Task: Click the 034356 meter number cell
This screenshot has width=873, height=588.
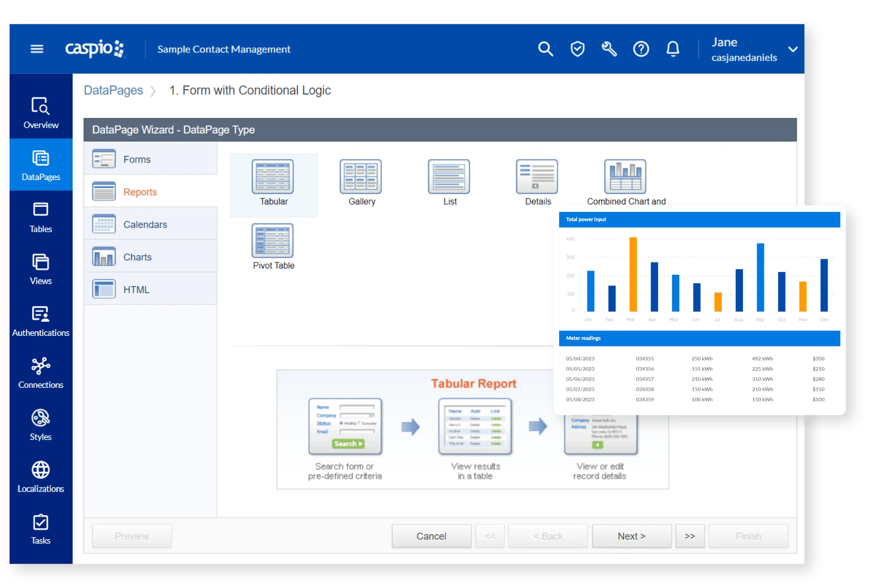Action: pos(645,369)
